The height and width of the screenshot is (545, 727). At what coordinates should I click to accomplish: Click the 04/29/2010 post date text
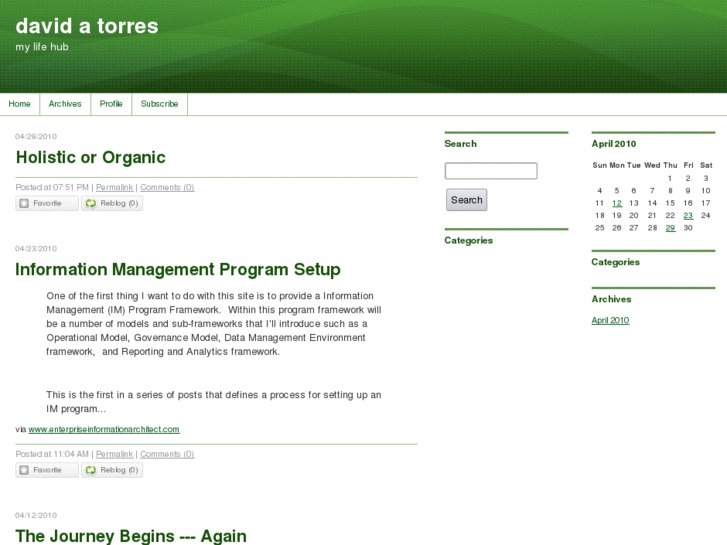pyautogui.click(x=36, y=136)
